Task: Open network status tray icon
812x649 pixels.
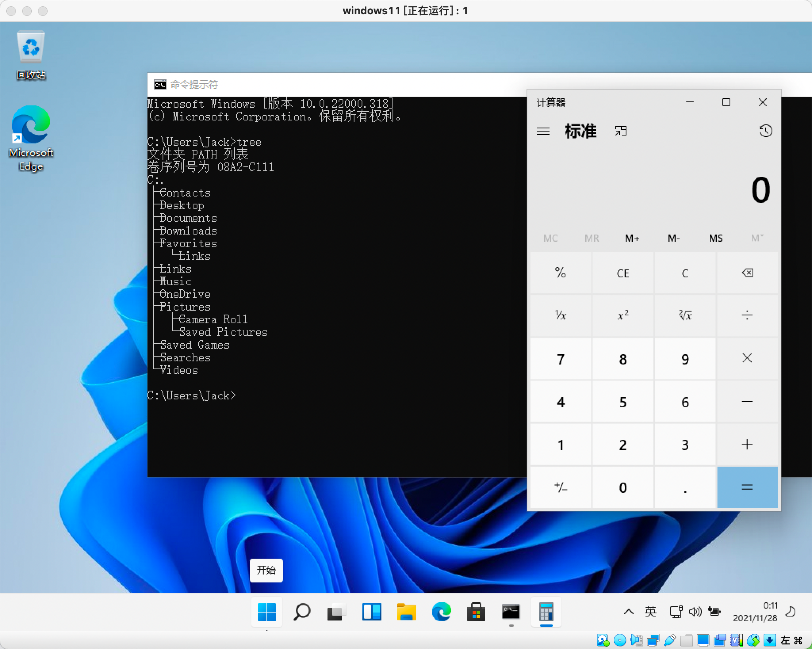Action: (x=676, y=612)
